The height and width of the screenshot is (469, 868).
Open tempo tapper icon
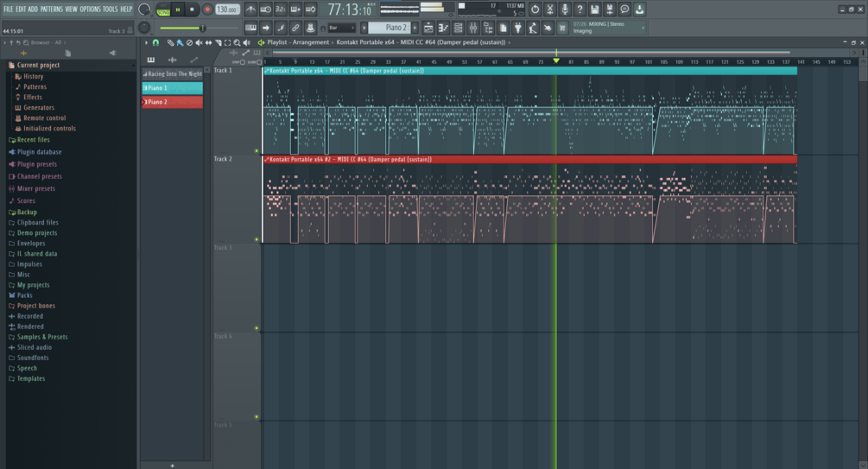pos(533,29)
